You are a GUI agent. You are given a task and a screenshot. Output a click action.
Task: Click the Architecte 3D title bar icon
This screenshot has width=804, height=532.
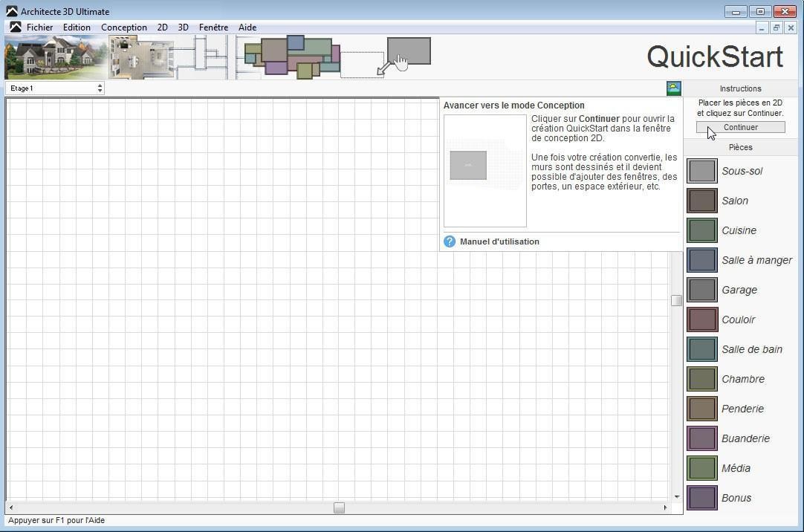tap(12, 11)
